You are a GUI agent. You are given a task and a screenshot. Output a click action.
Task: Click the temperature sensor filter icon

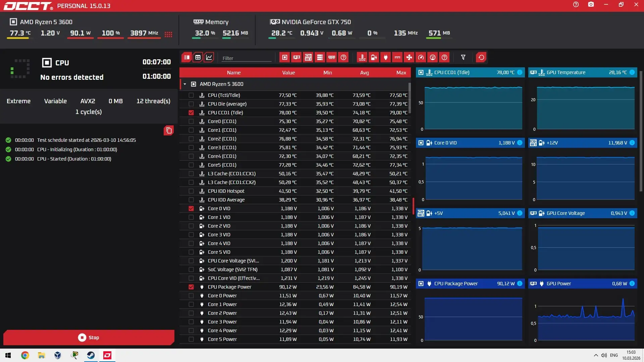362,57
